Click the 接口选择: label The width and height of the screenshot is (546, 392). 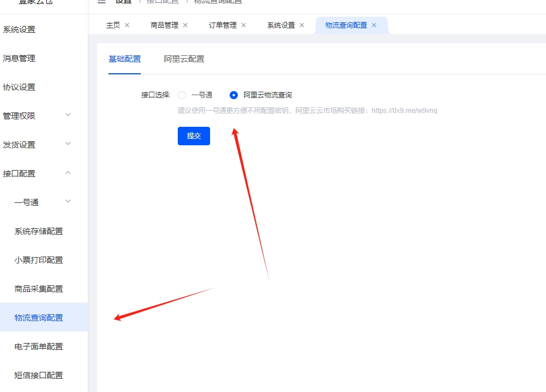[156, 95]
